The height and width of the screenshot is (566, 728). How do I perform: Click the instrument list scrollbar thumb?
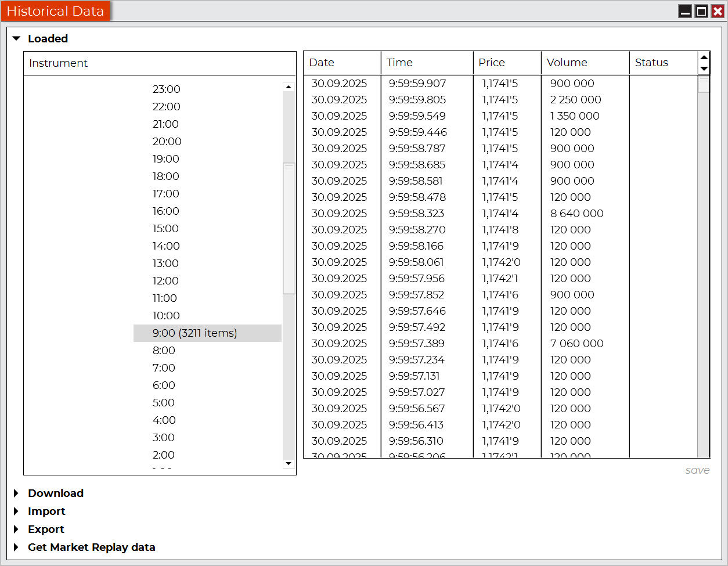[x=289, y=229]
